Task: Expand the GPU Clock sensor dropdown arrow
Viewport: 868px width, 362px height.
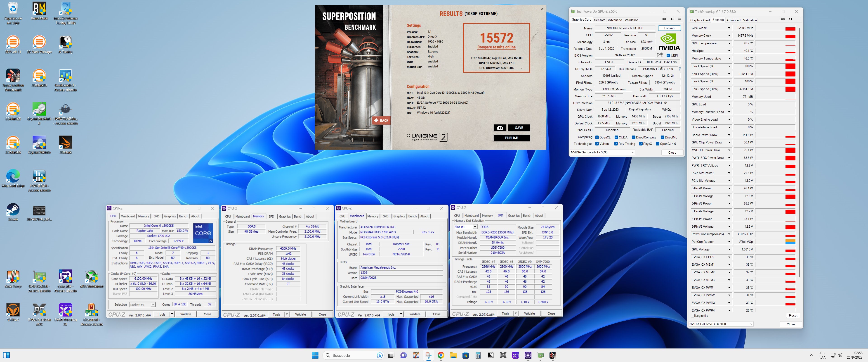Action: [x=729, y=28]
